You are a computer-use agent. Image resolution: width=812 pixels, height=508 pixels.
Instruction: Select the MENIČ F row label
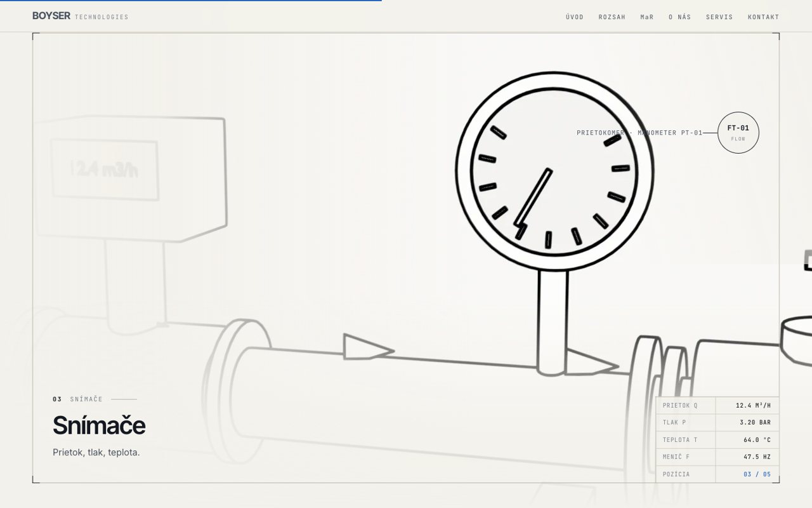[676, 457]
